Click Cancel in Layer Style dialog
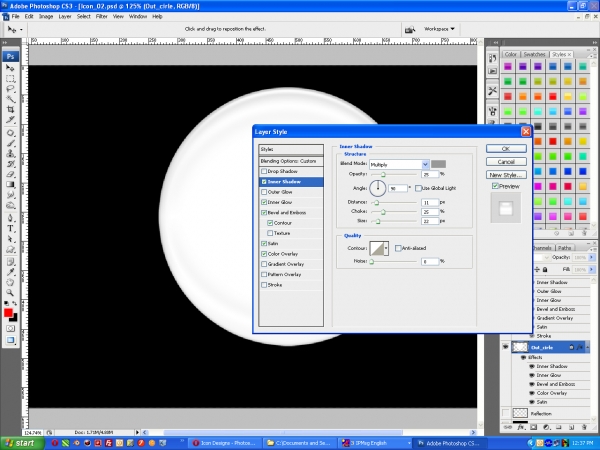The height and width of the screenshot is (450, 600). click(x=506, y=162)
